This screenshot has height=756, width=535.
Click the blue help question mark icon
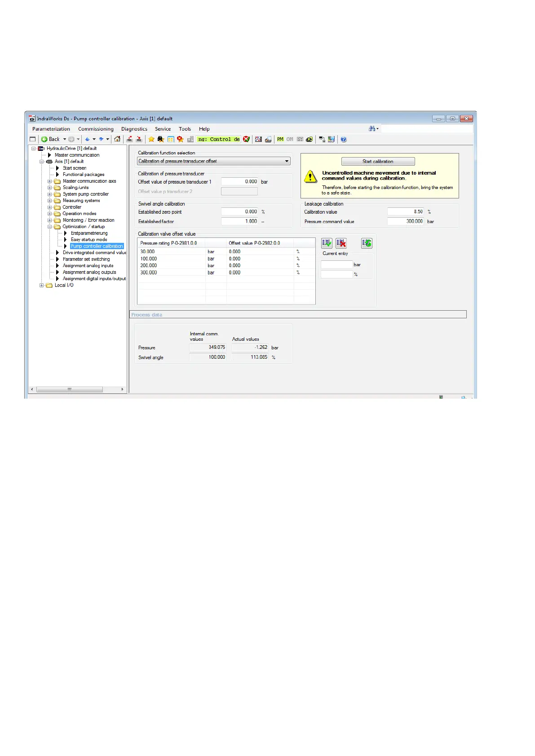(x=344, y=139)
